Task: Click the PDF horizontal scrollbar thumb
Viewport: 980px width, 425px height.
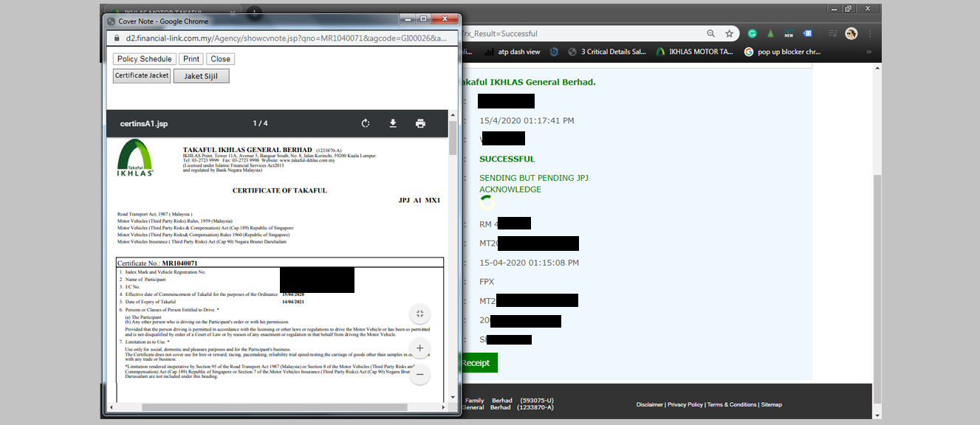Action: coord(275,407)
